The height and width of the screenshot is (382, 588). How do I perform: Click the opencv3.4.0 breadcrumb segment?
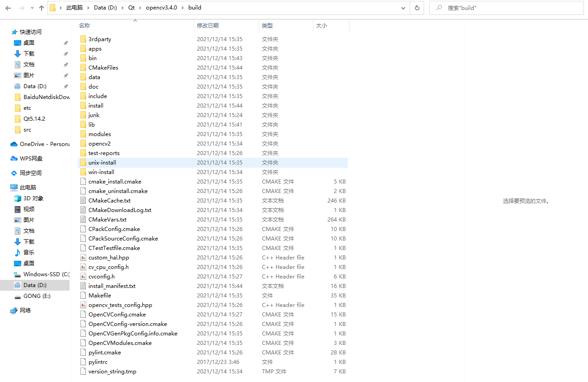point(161,8)
